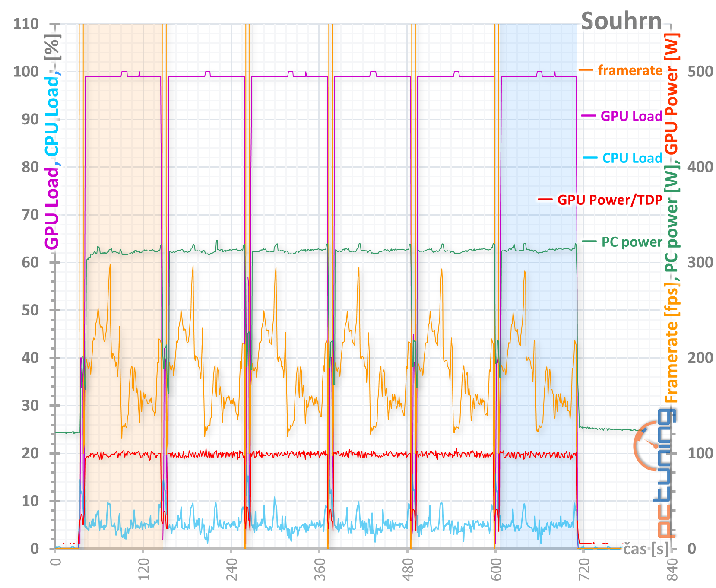Click the '110' tick on the percent axis
716x588 pixels.
(x=26, y=24)
